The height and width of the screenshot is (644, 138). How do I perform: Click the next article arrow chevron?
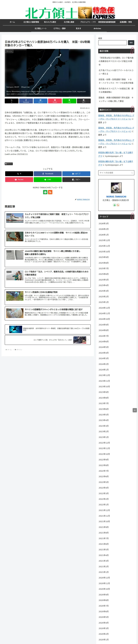coord(88,340)
